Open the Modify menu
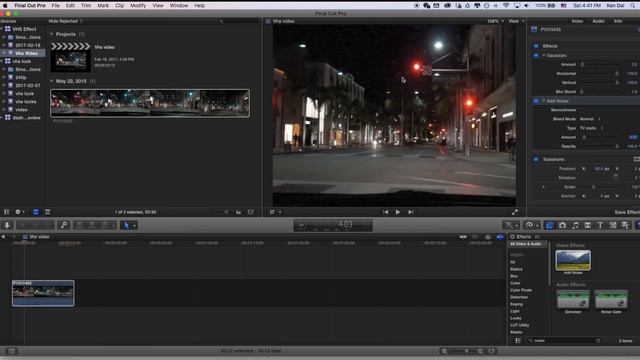The height and width of the screenshot is (360, 640). click(x=138, y=5)
